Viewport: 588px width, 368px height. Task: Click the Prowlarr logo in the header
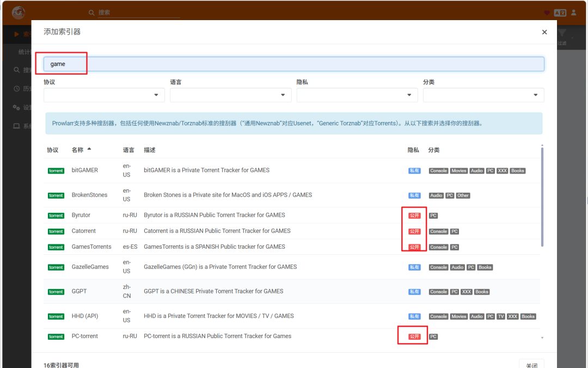[19, 13]
